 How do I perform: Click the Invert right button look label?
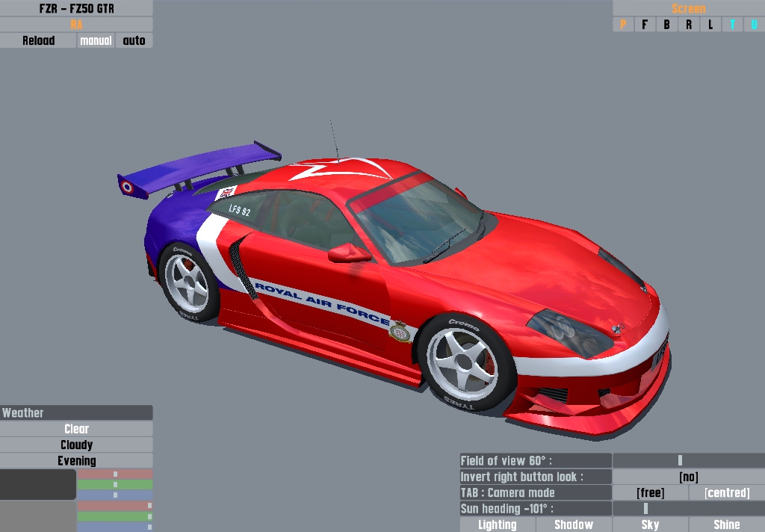tap(536, 477)
